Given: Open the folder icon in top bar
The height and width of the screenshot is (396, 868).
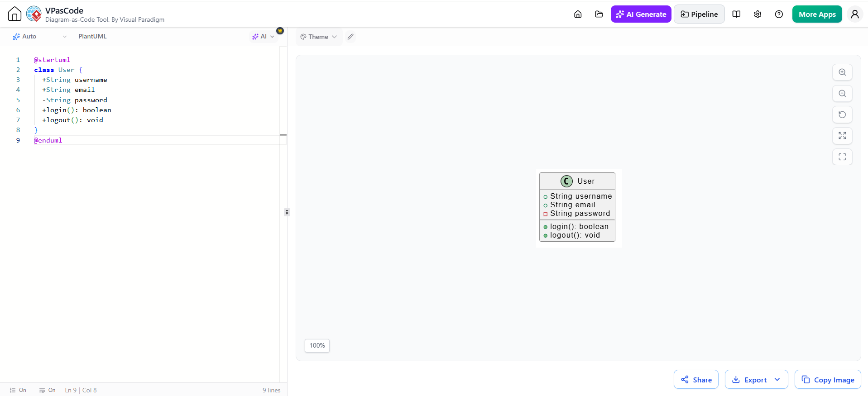Looking at the screenshot, I should [x=599, y=14].
